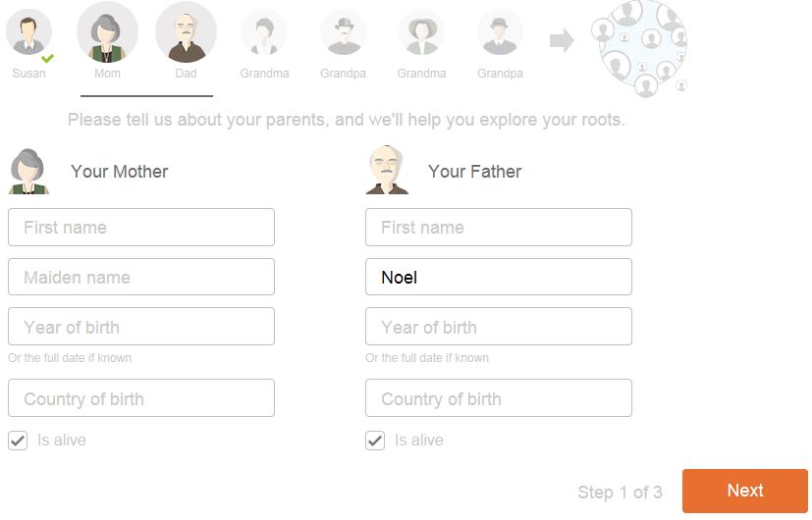Screen dimensions: 812x520
Task: Click father's Country of birth field
Action: [x=499, y=399]
